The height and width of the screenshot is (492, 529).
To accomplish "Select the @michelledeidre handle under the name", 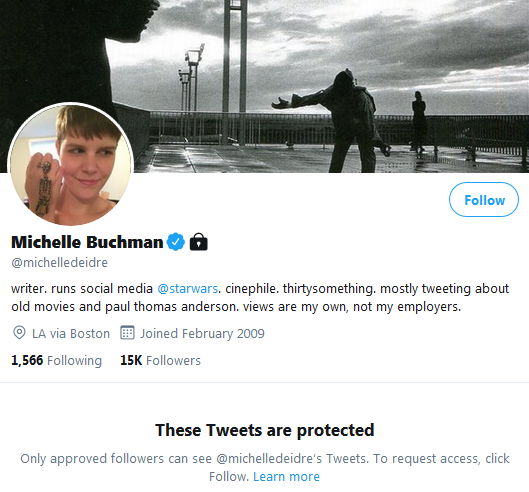I will click(59, 263).
